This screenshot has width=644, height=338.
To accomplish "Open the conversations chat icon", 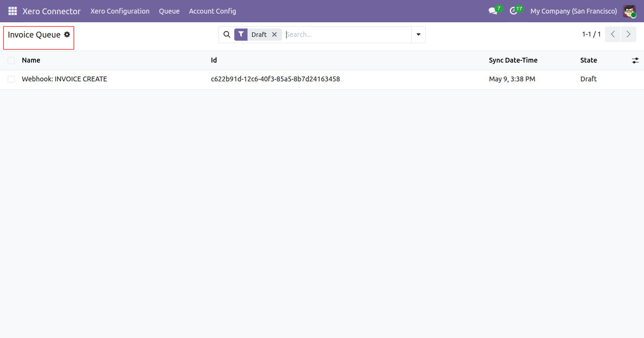I will click(x=493, y=11).
